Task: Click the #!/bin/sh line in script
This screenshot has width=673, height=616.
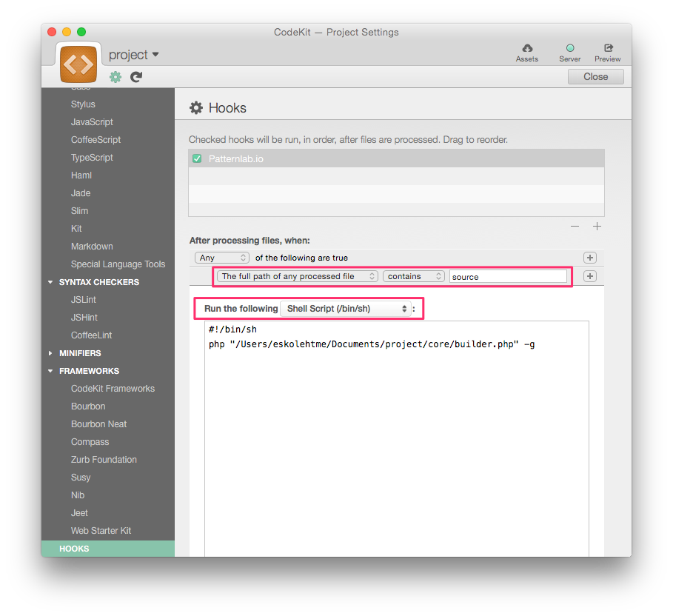Action: coord(232,329)
